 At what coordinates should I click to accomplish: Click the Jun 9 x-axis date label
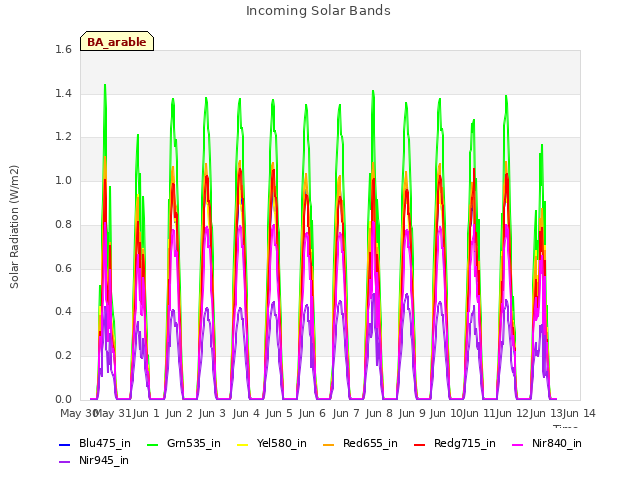pos(412,413)
